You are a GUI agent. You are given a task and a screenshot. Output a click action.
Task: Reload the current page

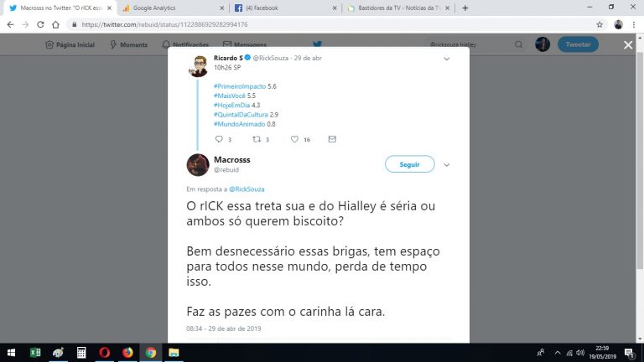(x=40, y=24)
